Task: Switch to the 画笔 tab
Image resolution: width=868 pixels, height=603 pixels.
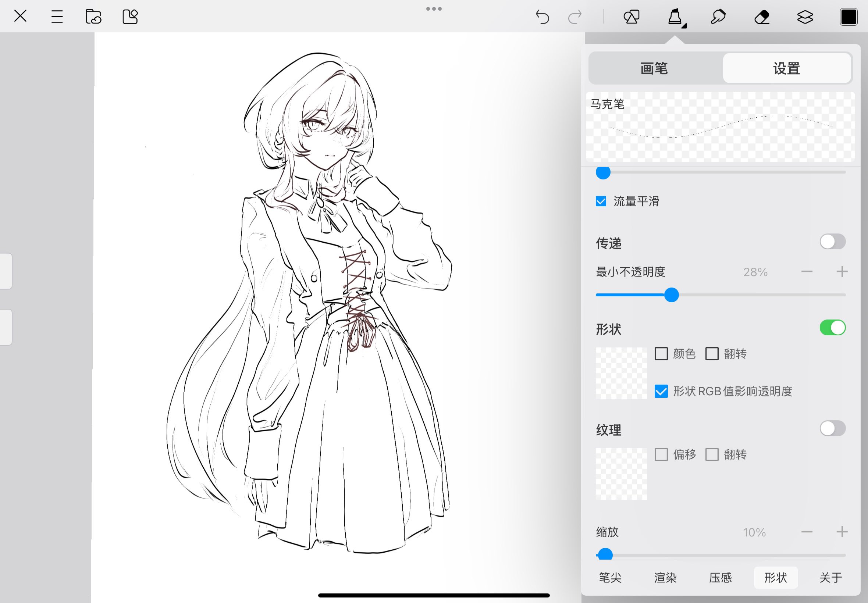Action: point(654,68)
